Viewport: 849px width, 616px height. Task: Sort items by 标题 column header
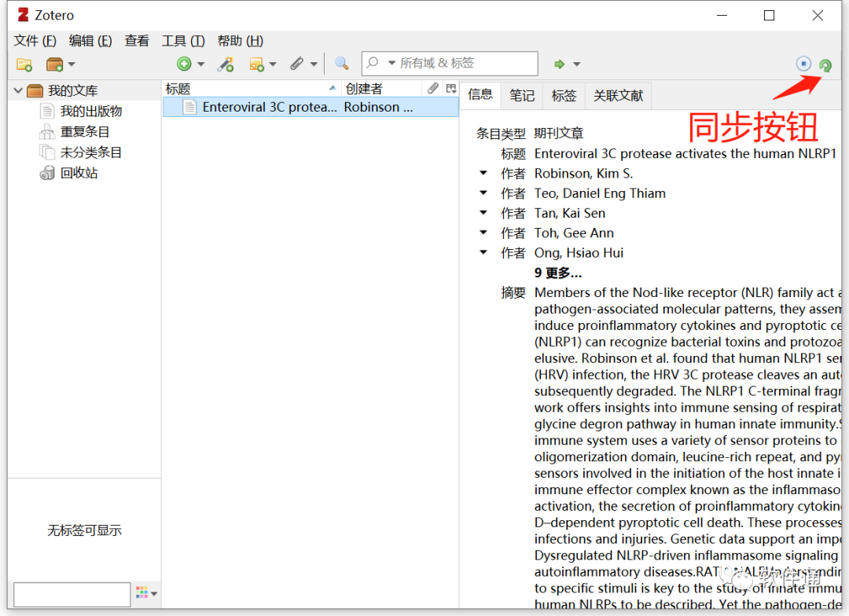tap(252, 89)
